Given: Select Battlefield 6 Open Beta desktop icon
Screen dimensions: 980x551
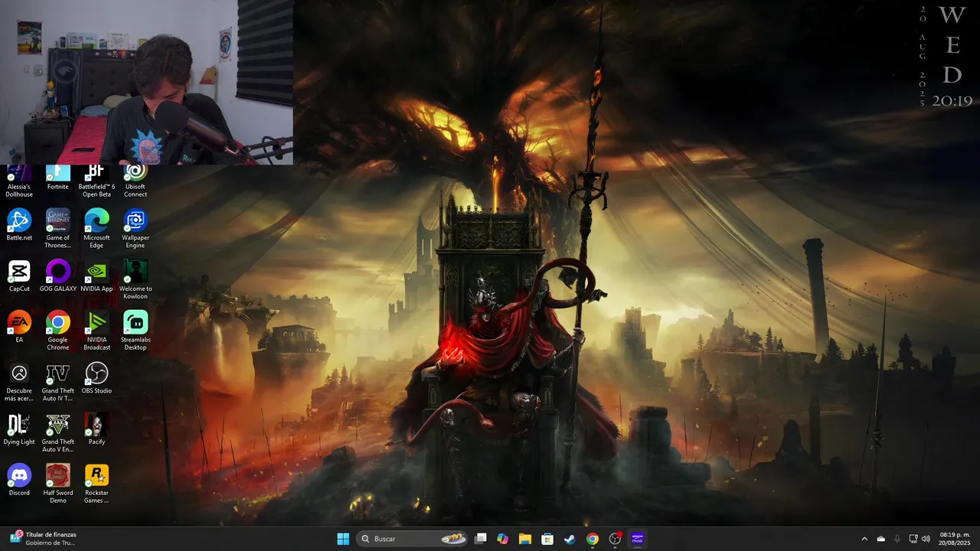Looking at the screenshot, I should [96, 182].
